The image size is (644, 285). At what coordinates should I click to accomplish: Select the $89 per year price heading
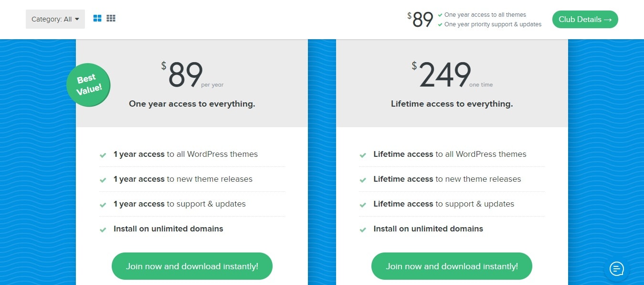click(192, 75)
